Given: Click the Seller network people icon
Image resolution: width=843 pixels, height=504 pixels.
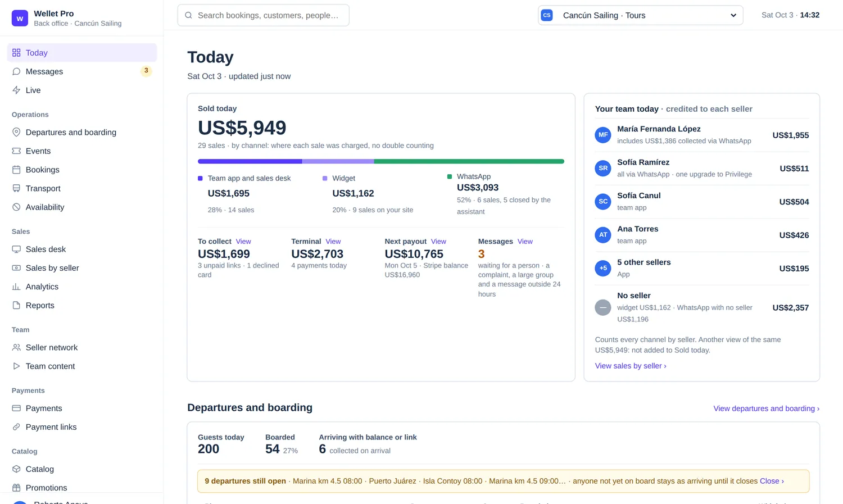Looking at the screenshot, I should 16,347.
